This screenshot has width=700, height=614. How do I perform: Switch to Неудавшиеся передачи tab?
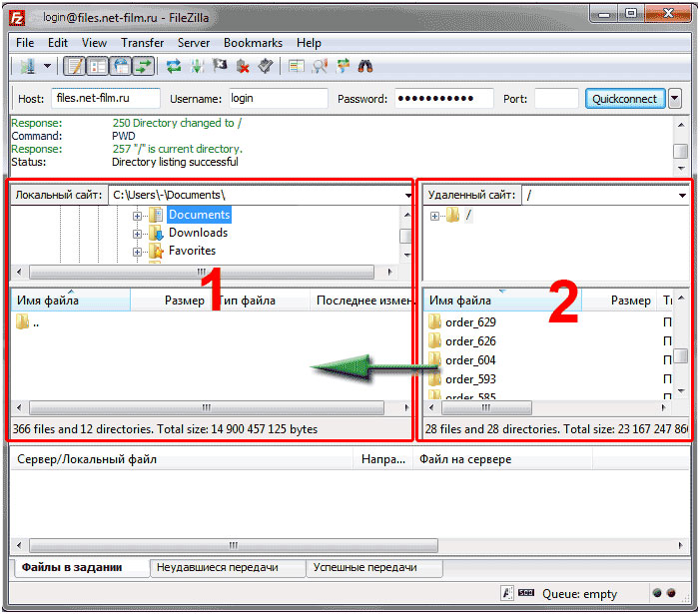click(x=228, y=568)
